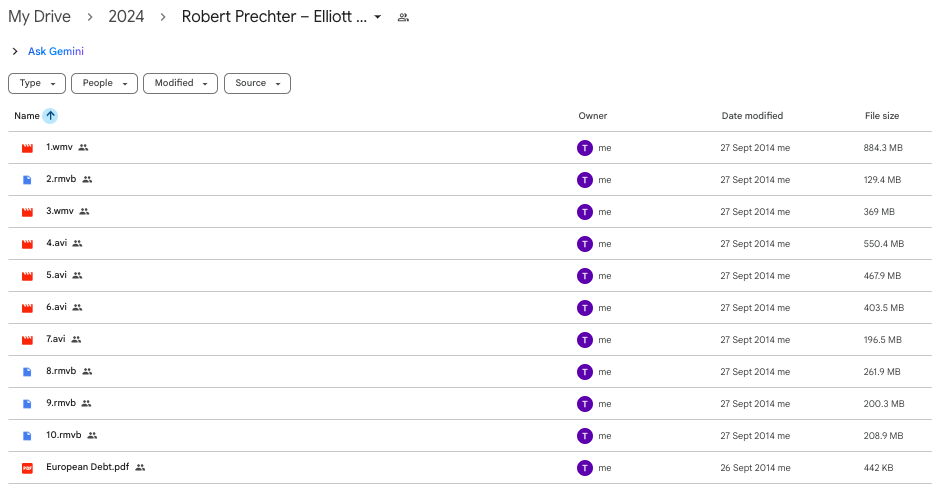The width and height of the screenshot is (932, 504).
Task: Reverse sort direction with the Name arrow
Action: coord(51,116)
